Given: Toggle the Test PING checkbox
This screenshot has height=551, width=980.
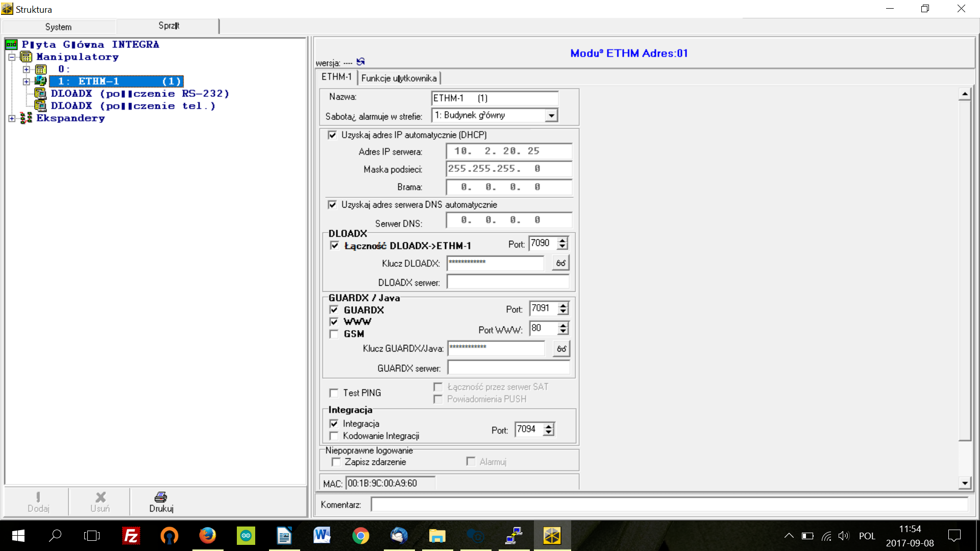Looking at the screenshot, I should click(x=334, y=393).
